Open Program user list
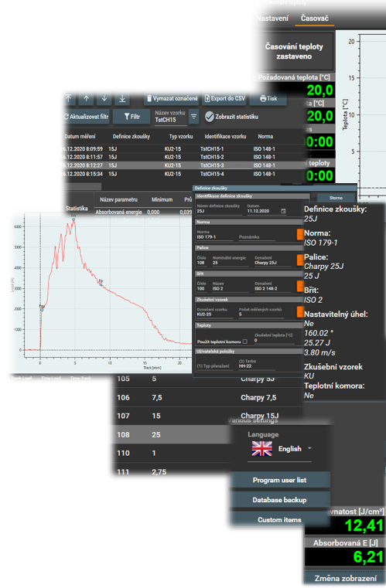386x588 pixels. tap(280, 481)
